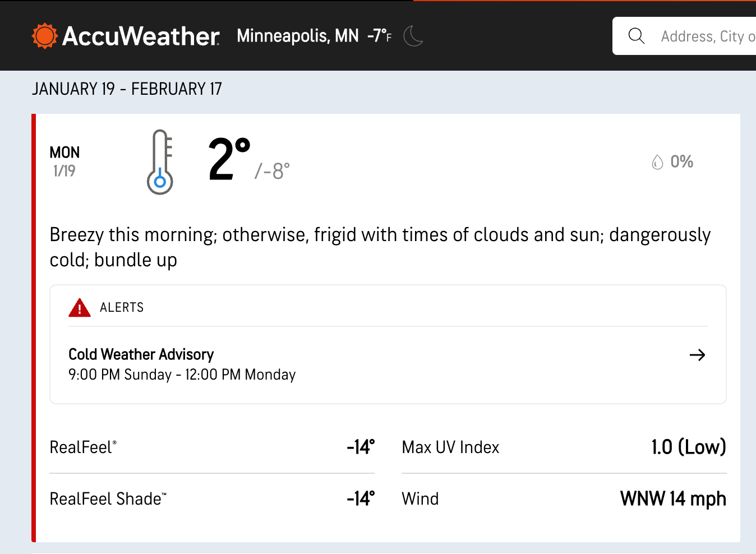
Task: Click the WNW 14 mph wind value
Action: tap(673, 499)
